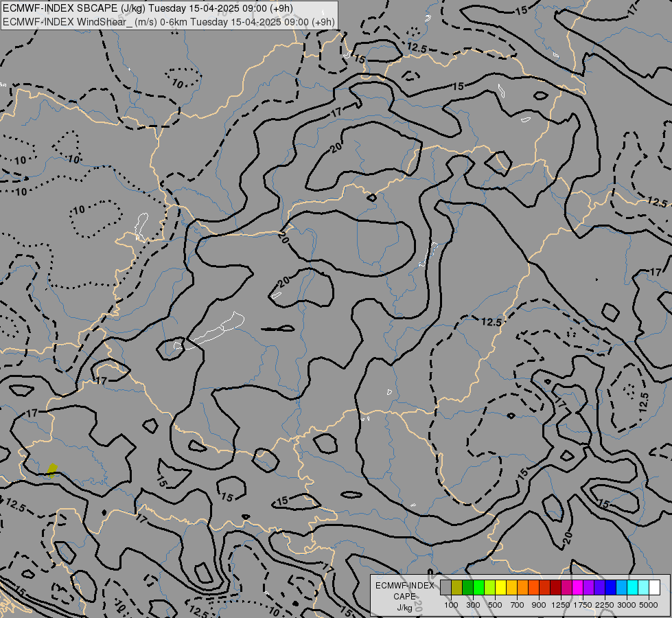Click the pale cyan legend swatch

pyautogui.click(x=644, y=588)
